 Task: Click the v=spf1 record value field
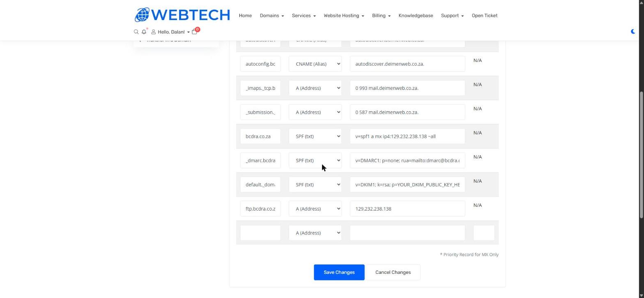407,136
